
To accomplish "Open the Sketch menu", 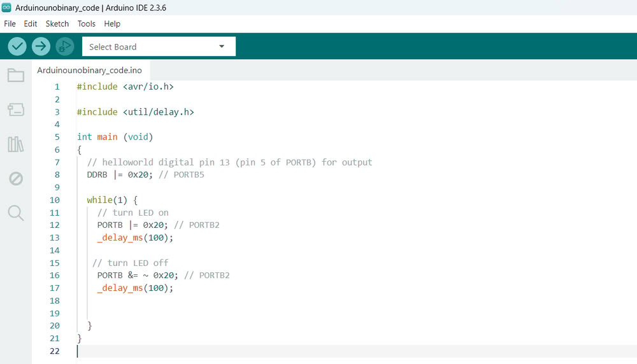I will [x=57, y=24].
